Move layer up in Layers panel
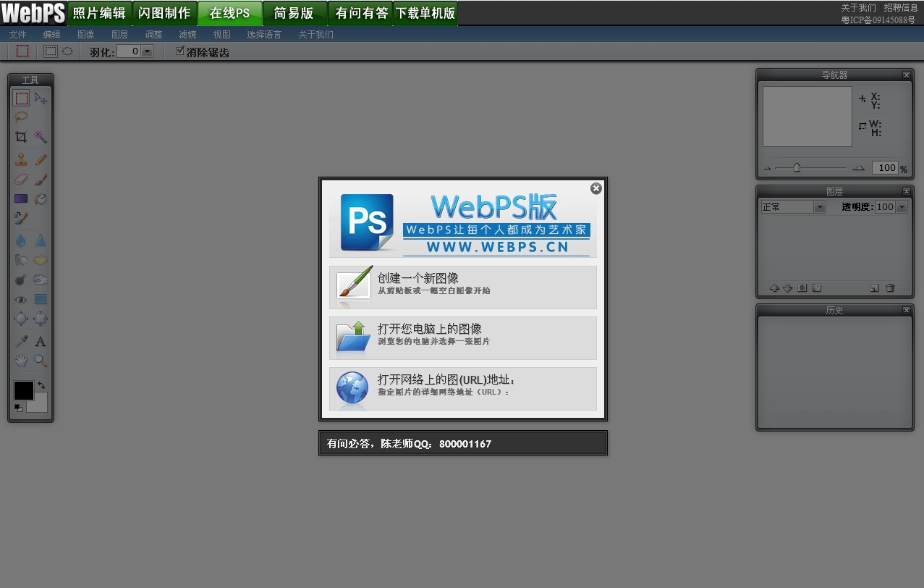 tap(773, 287)
